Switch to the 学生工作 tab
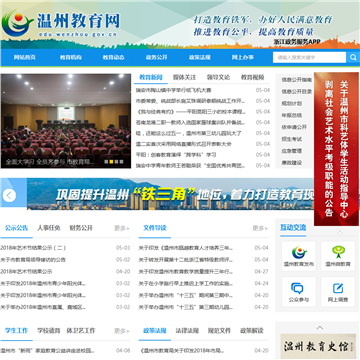The width and height of the screenshot is (360, 360). [x=16, y=331]
